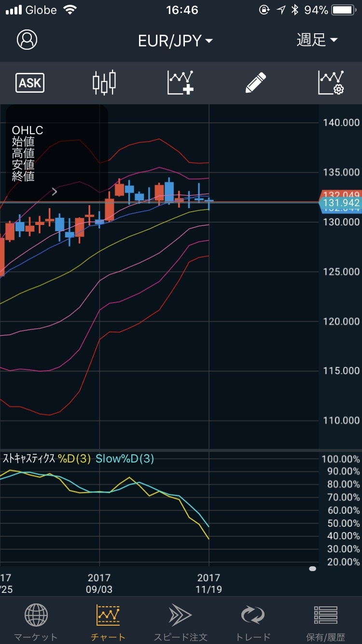The width and height of the screenshot is (362, 644).
Task: Tap the Wi-Fi icon in status bar
Action: [70, 10]
